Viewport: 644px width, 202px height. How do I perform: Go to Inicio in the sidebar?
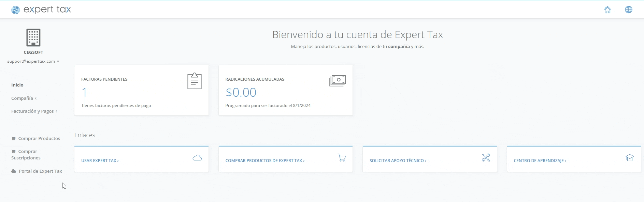(x=17, y=85)
